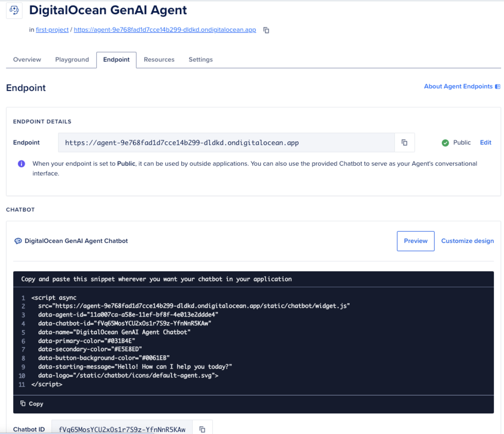
Task: Click Edit to change endpoint visibility
Action: click(x=485, y=142)
